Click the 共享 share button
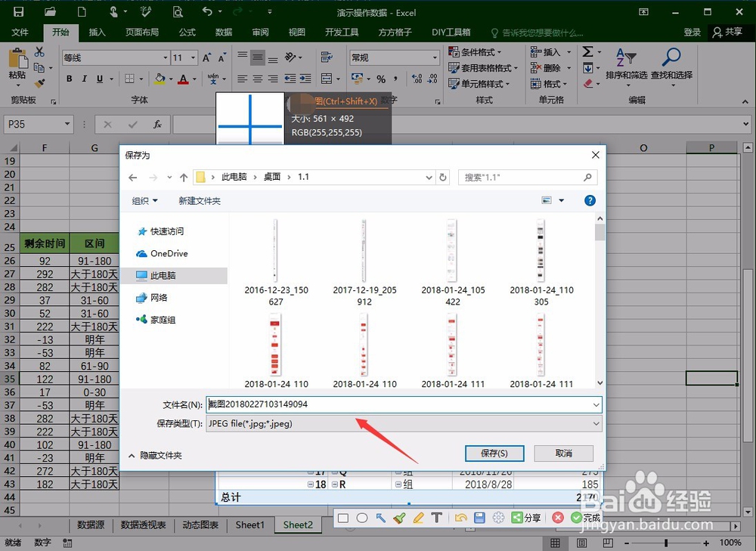 tap(727, 33)
